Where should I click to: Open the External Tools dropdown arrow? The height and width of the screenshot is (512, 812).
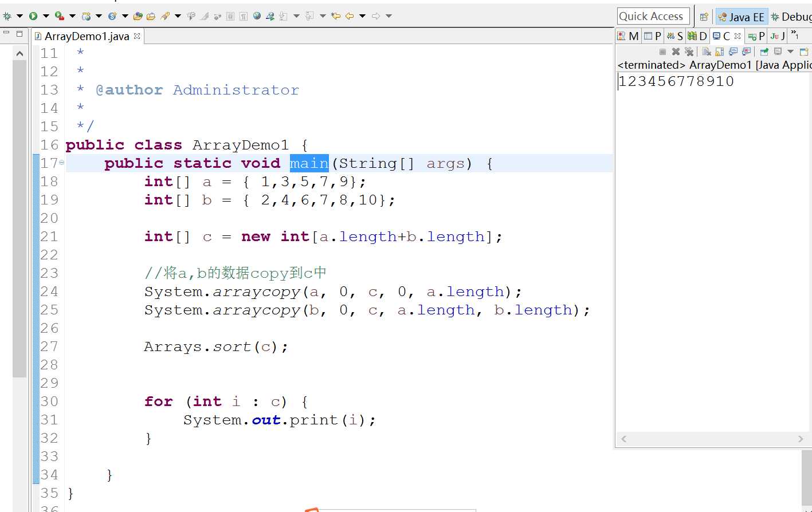[72, 16]
